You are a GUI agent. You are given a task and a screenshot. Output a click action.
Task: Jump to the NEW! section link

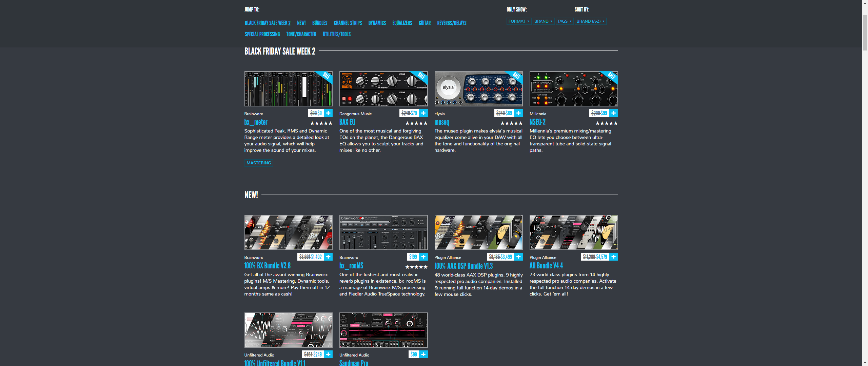pyautogui.click(x=301, y=23)
